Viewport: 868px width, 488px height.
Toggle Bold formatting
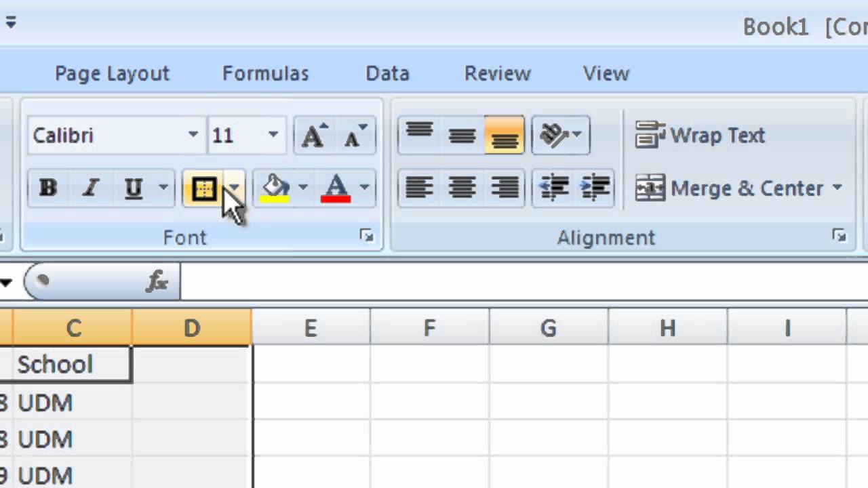(x=47, y=188)
